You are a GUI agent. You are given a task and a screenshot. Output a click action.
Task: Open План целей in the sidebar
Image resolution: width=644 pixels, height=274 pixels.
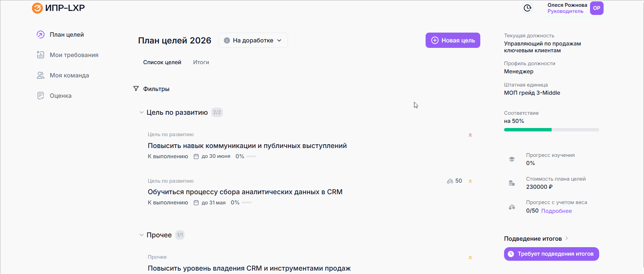coord(67,35)
